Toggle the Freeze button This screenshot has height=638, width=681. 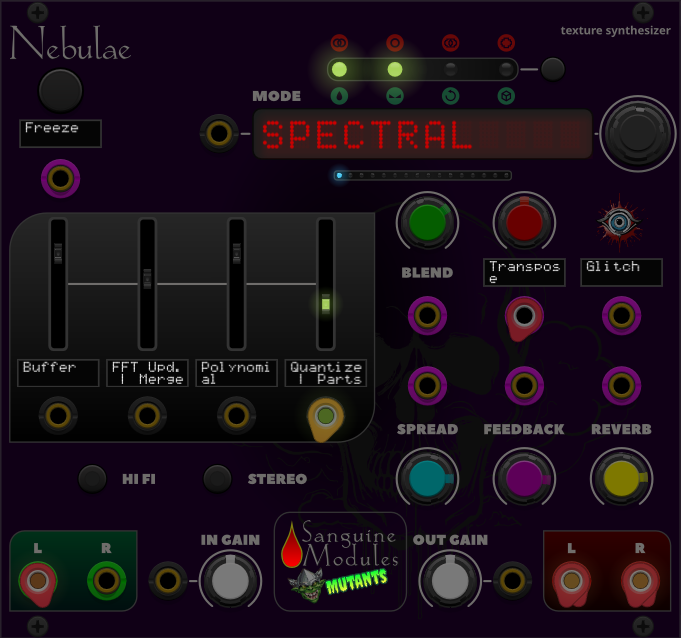(60, 91)
